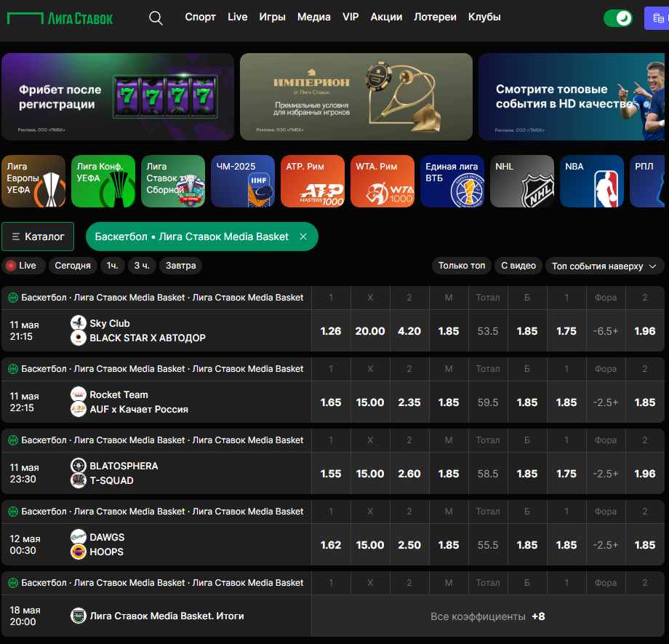Bet on HOOPS win at 2.50
The width and height of the screenshot is (669, 644).
pyautogui.click(x=409, y=545)
